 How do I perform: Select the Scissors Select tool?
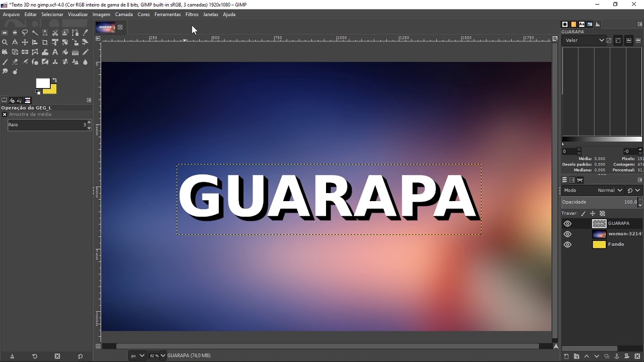55,33
